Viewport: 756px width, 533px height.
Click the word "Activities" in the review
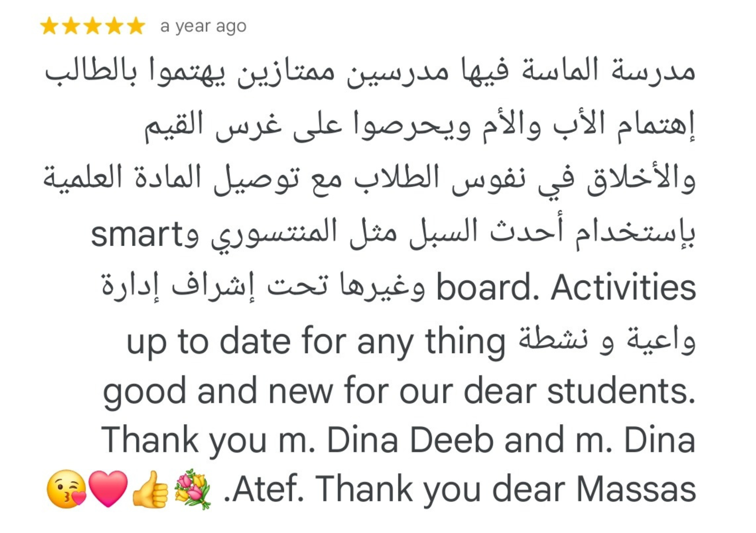(623, 288)
